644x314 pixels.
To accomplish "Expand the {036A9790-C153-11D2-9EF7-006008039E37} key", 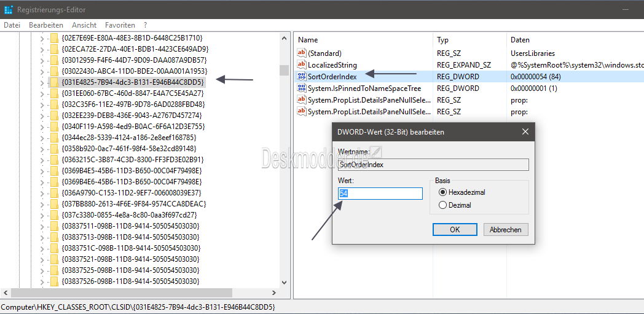I will [42, 193].
